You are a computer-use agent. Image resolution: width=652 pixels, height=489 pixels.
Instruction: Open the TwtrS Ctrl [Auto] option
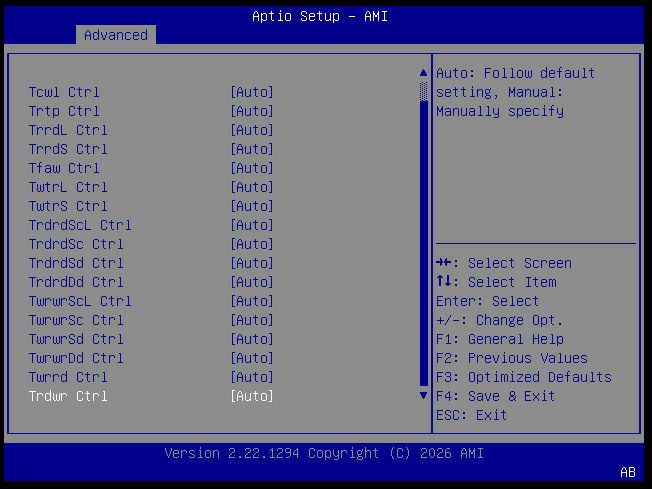pos(252,206)
